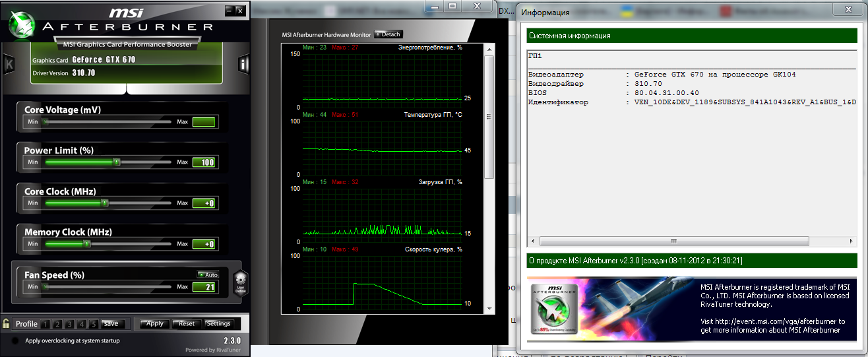Image resolution: width=868 pixels, height=357 pixels.
Task: Click the system information horizontal scrollbar
Action: coord(673,241)
